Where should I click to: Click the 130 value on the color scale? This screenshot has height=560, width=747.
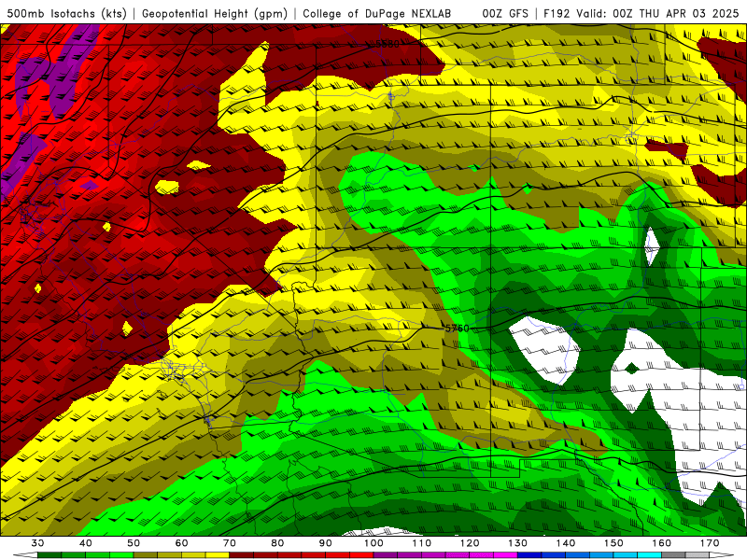coord(517,543)
